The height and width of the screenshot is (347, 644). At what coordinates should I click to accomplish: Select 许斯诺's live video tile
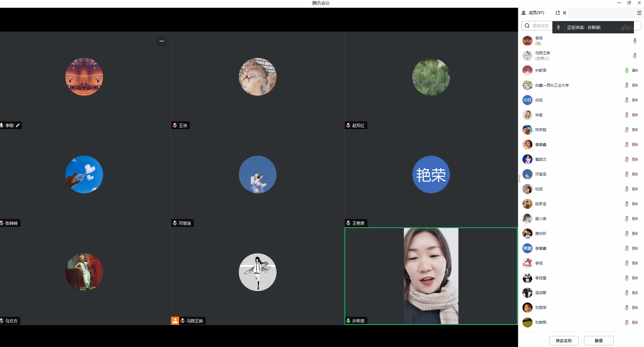pos(431,276)
